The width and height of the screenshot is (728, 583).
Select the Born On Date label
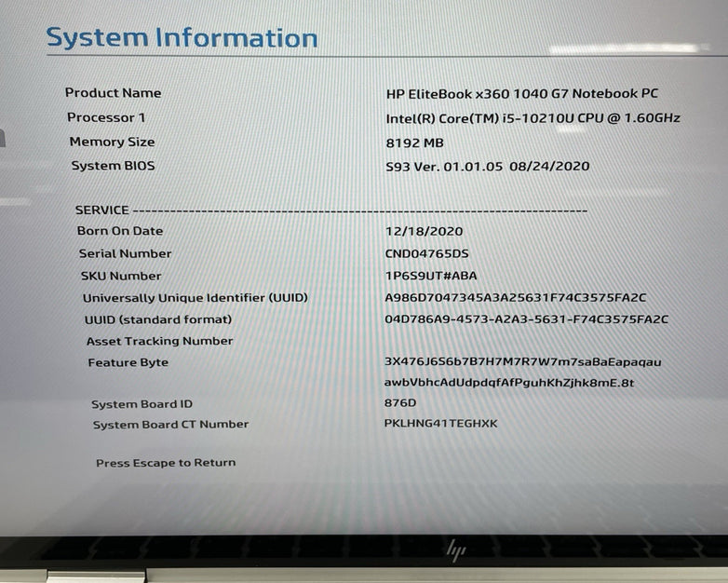pyautogui.click(x=120, y=231)
